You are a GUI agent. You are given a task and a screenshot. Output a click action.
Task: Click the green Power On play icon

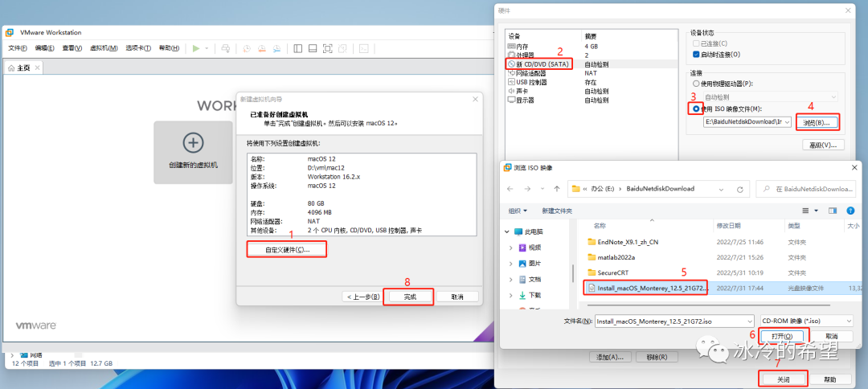click(195, 48)
